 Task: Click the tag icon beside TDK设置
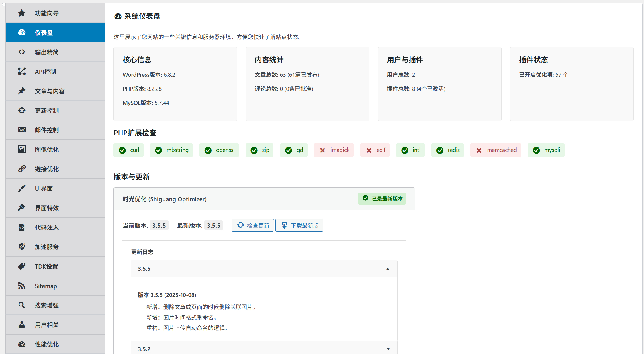pyautogui.click(x=22, y=266)
